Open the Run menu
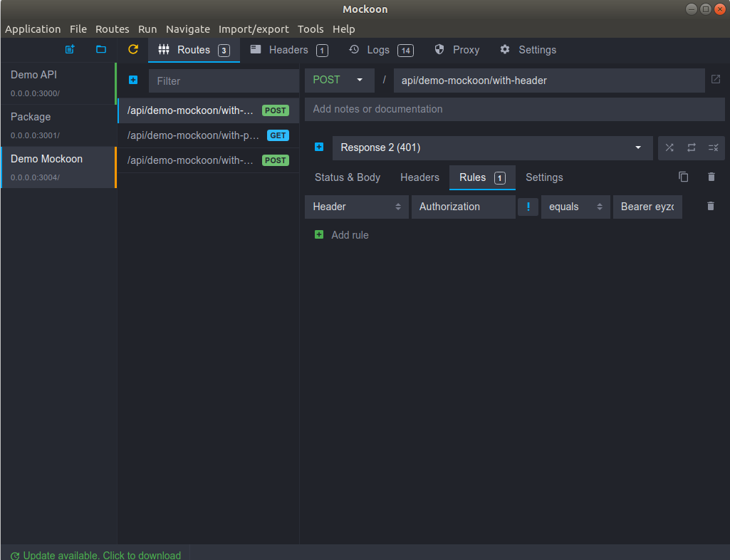The image size is (730, 560). coord(147,29)
